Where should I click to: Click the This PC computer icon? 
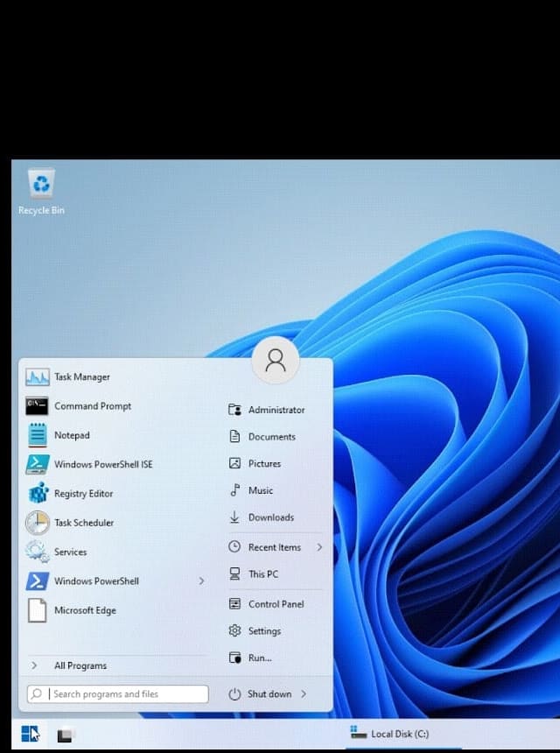point(234,574)
